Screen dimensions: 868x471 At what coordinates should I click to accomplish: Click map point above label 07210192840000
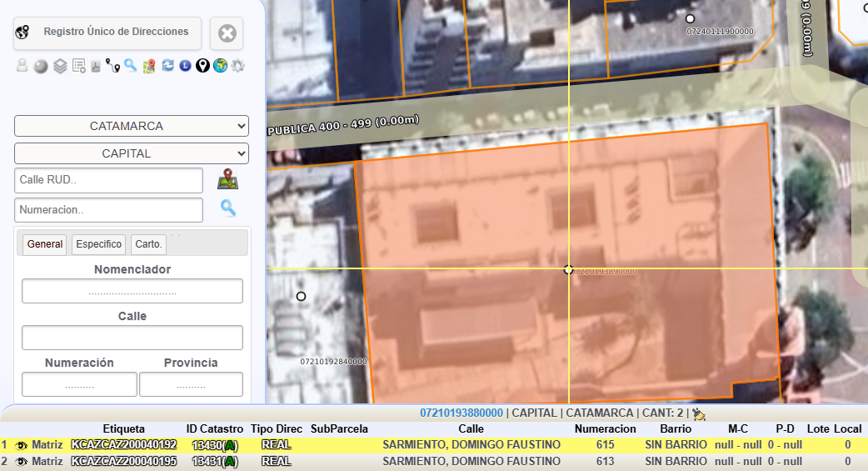pos(301,297)
